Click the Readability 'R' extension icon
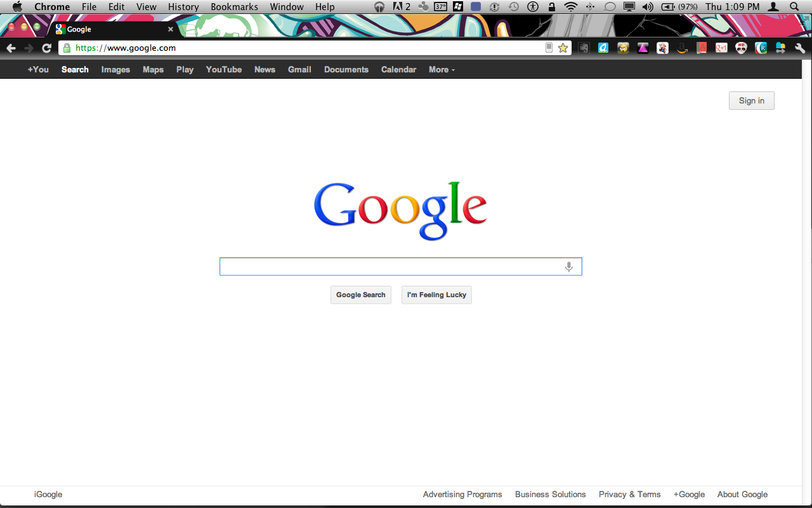 pyautogui.click(x=761, y=48)
